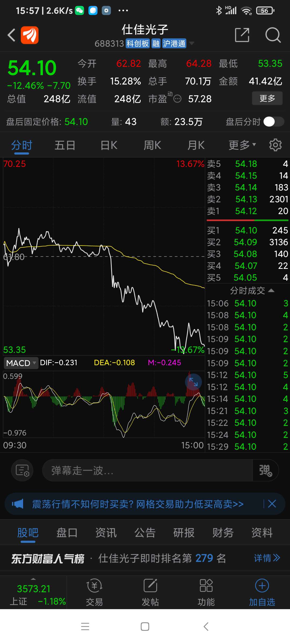The width and height of the screenshot is (290, 644).
Task: Tap the intraday price chart area
Action: point(104,256)
